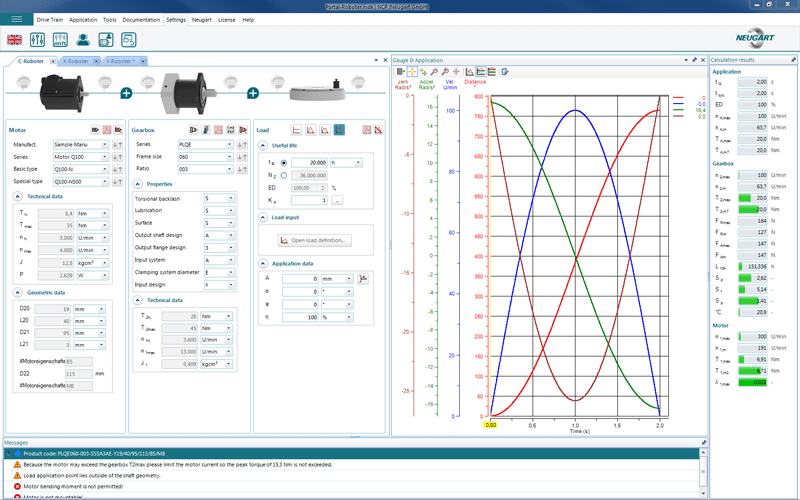Collapse the Application data section
The image size is (800, 500).
point(263,264)
